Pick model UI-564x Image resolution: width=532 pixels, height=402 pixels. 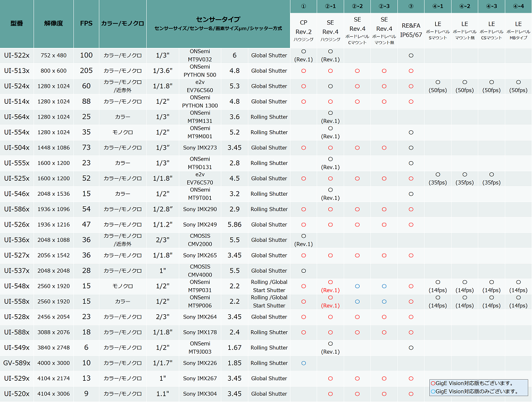(x=16, y=116)
